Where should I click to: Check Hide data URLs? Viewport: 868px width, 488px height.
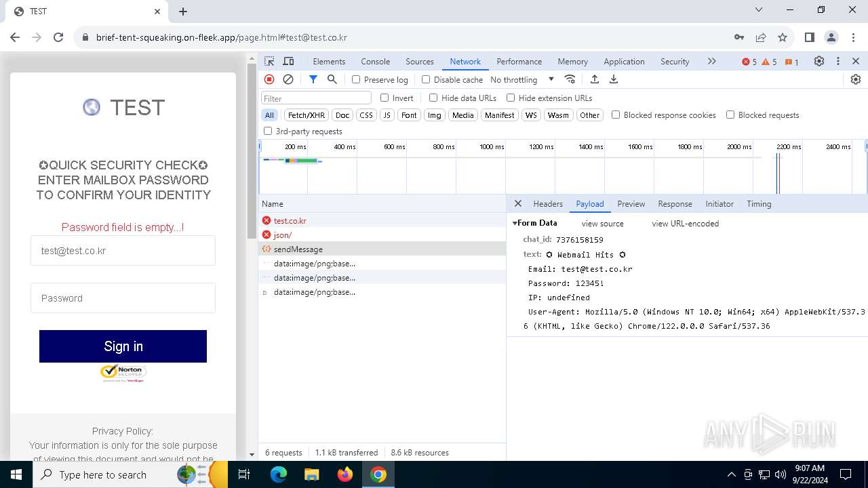(x=433, y=98)
